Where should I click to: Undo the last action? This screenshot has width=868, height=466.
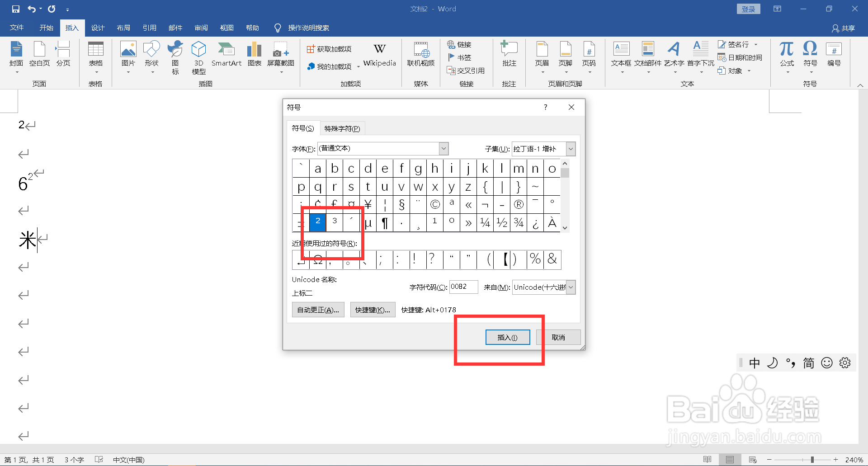click(32, 9)
